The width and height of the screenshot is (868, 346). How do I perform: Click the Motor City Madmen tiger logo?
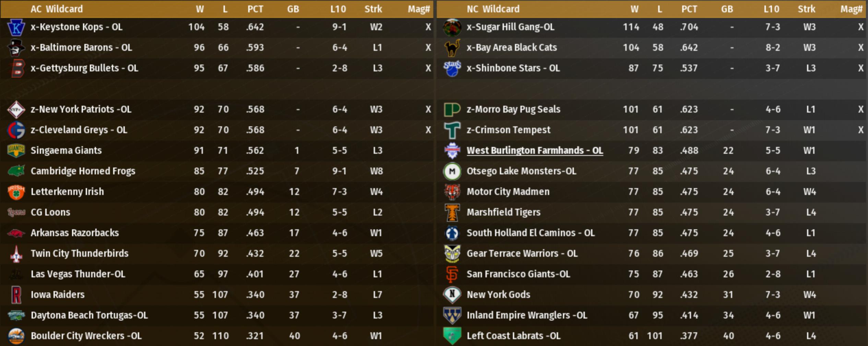(x=452, y=192)
